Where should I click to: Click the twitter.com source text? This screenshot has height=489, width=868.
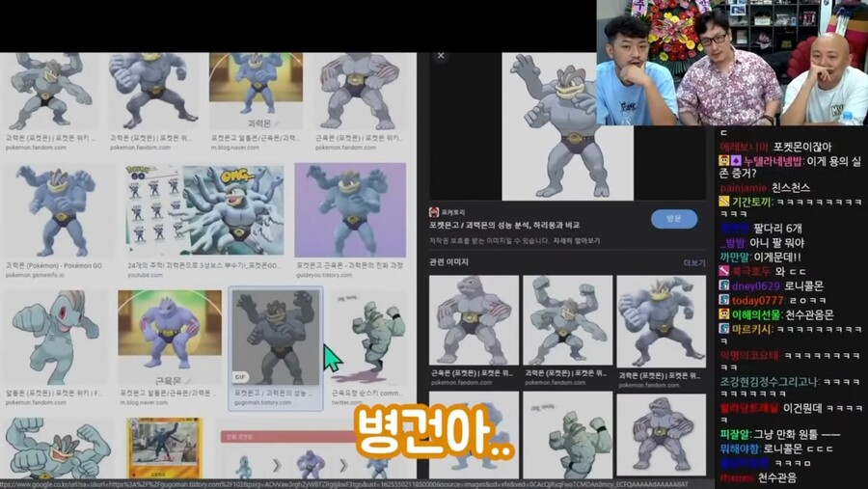coord(346,402)
